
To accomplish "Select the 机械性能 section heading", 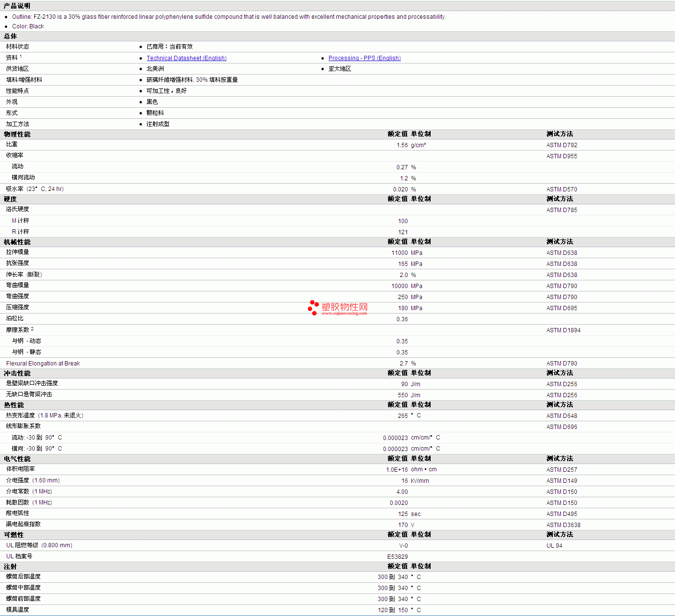I will pyautogui.click(x=17, y=242).
